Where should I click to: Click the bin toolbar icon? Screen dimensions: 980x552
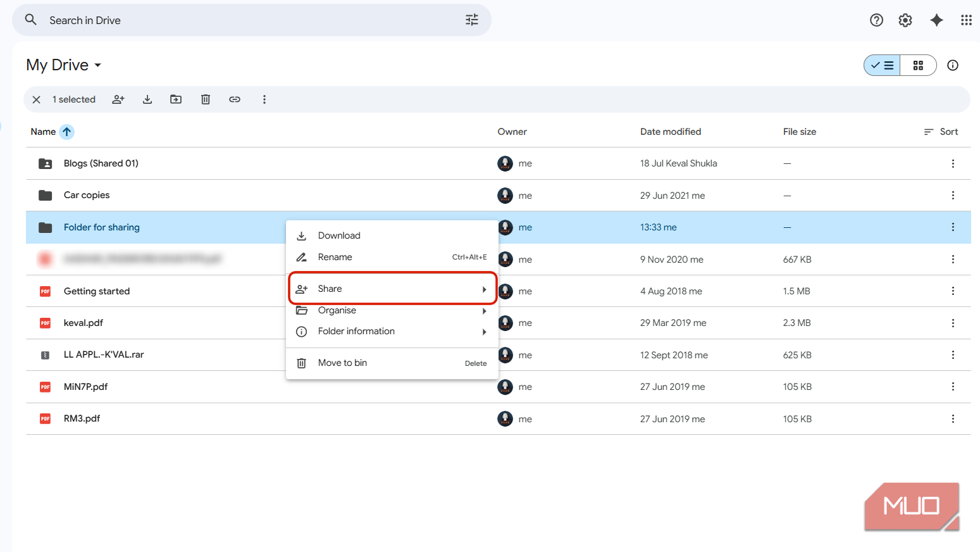(x=206, y=99)
